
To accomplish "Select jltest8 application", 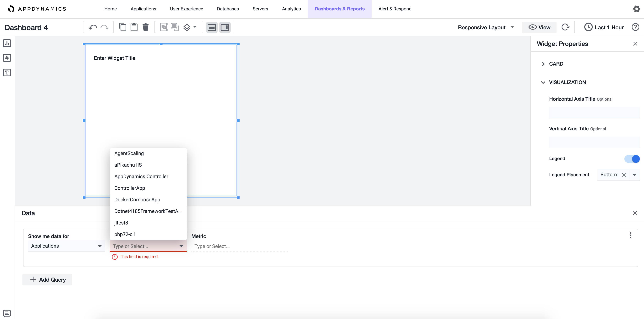I will pyautogui.click(x=148, y=223).
